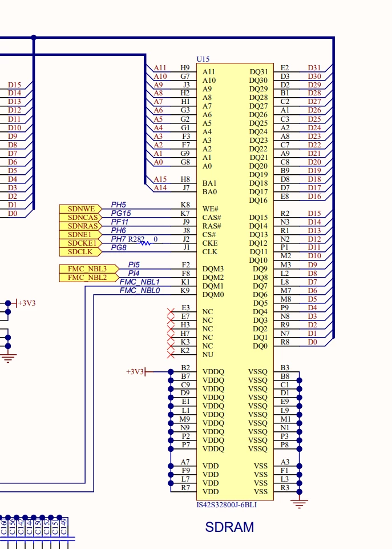Click the PI4 net label
This screenshot has width=392, height=549.
tap(134, 273)
